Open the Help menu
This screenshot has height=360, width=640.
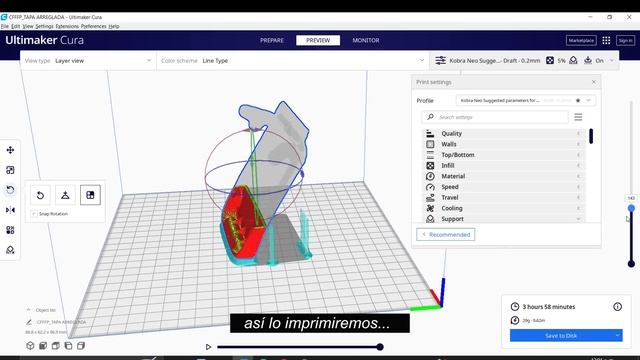114,26
